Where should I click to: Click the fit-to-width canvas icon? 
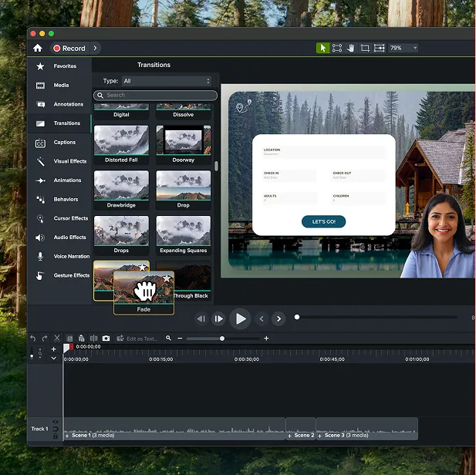pos(379,48)
